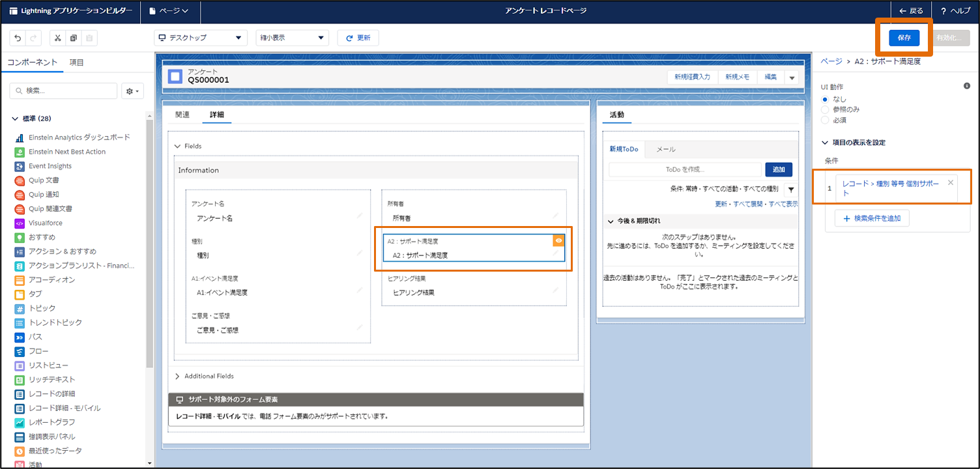
Task: Remove the 種別 filter condition
Action: pos(951,182)
